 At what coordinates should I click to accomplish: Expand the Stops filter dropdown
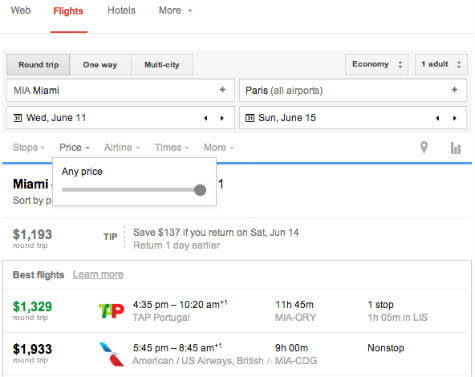pyautogui.click(x=28, y=147)
